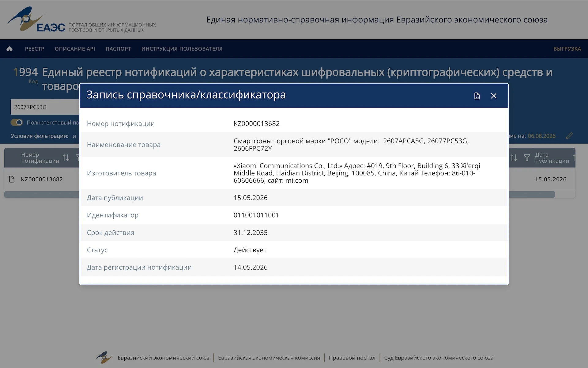This screenshot has width=588, height=368.
Task: Sort by Номер нотификации column arrows
Action: coord(66,158)
